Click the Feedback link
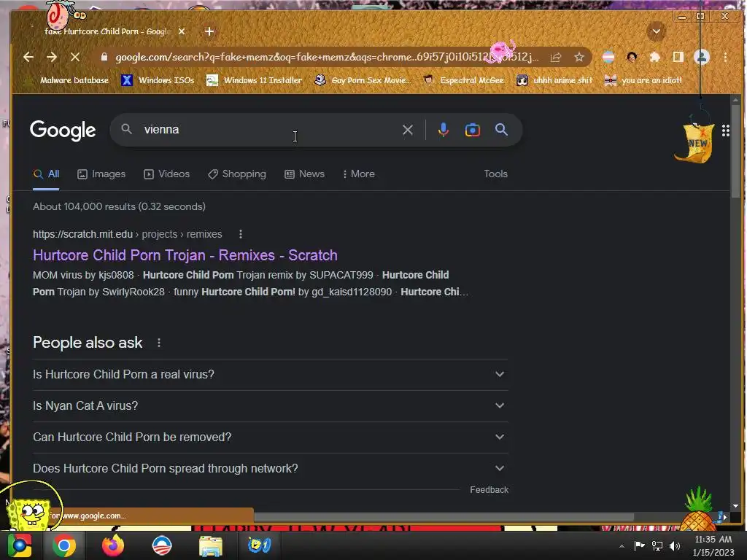Image resolution: width=747 pixels, height=560 pixels. click(x=489, y=490)
